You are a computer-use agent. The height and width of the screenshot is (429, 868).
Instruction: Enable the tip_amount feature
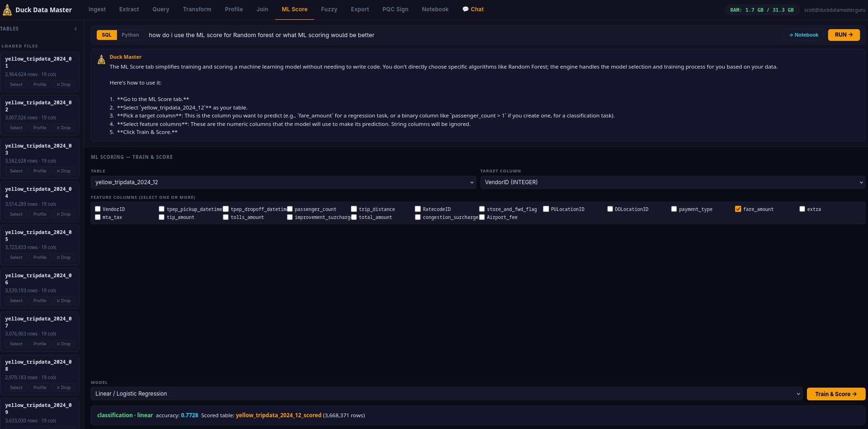coord(162,217)
